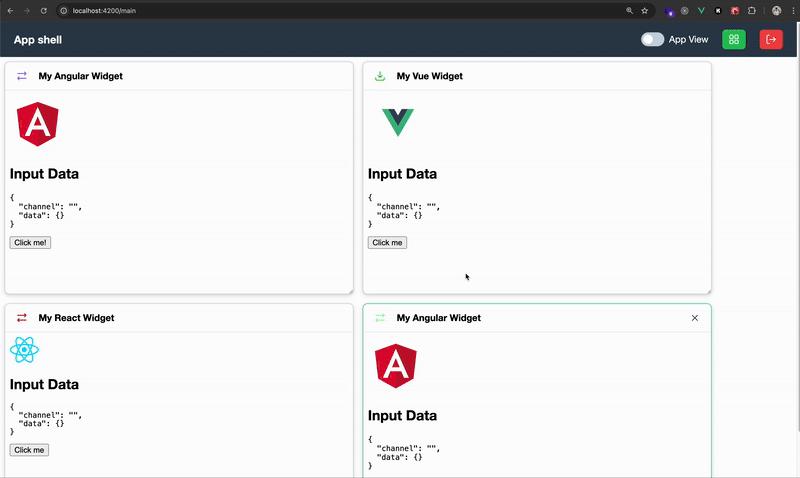Image resolution: width=800 pixels, height=478 pixels.
Task: Click the green widgets grid button
Action: [734, 39]
